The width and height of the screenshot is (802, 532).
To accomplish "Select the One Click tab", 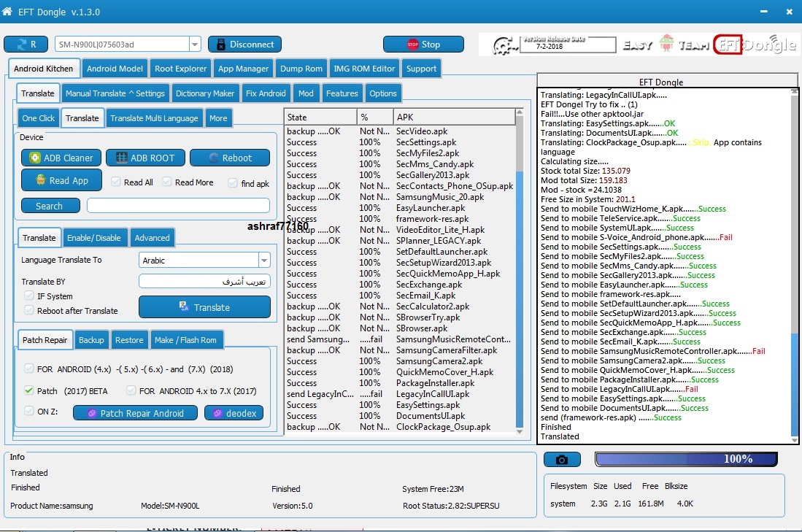I will point(39,118).
